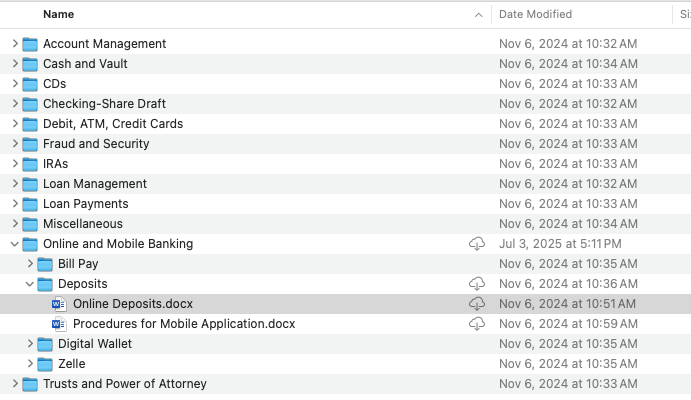Expand the Bill Pay folder
This screenshot has height=400, width=691.
click(29, 264)
